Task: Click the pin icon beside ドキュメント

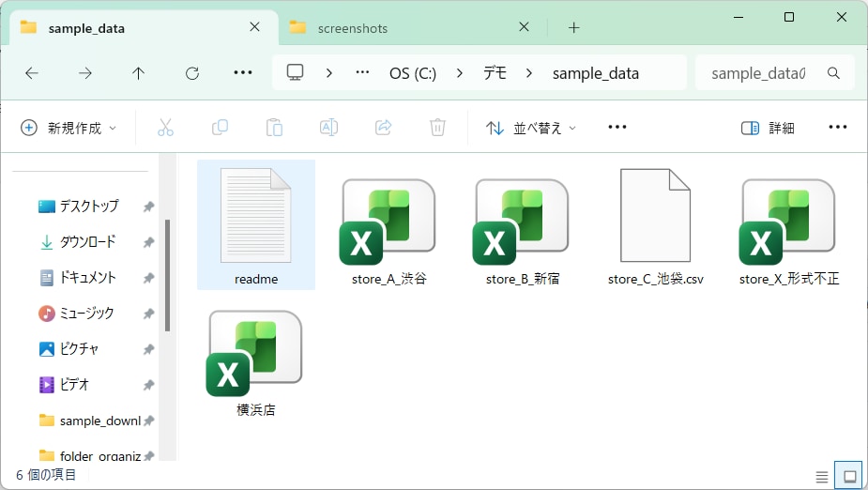Action: (148, 278)
